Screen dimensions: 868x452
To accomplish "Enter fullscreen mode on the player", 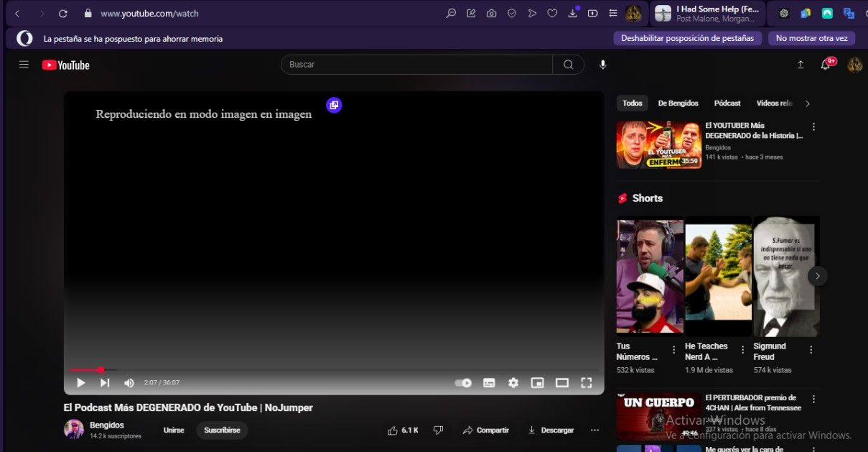I will pos(587,383).
